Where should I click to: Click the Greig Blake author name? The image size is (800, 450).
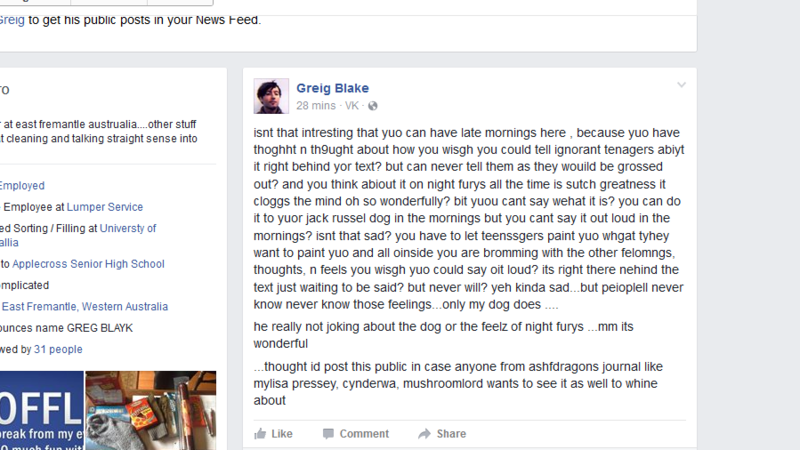click(332, 88)
